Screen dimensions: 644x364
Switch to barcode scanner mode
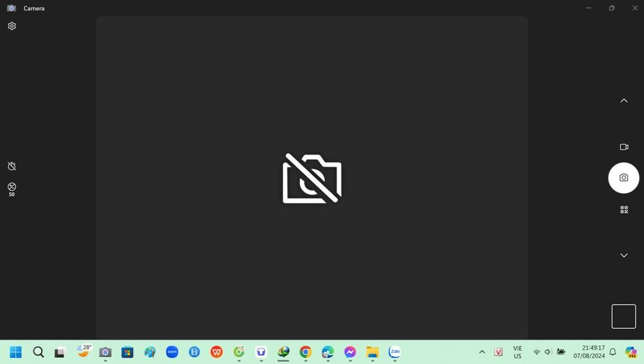[x=624, y=210]
